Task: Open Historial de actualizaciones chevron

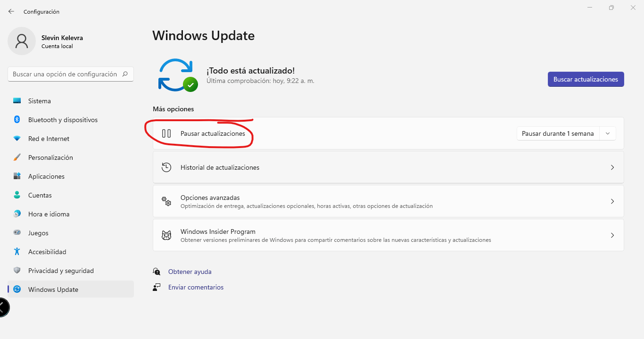Action: [612, 167]
